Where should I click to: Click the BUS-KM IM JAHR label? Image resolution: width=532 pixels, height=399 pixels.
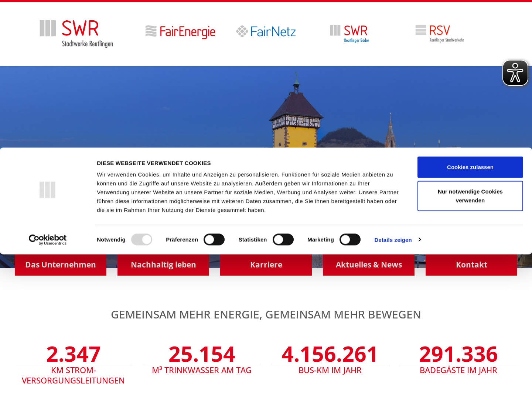pos(330,370)
